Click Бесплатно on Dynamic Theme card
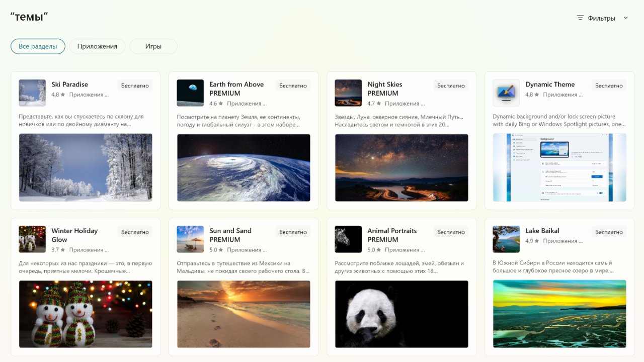 [609, 86]
